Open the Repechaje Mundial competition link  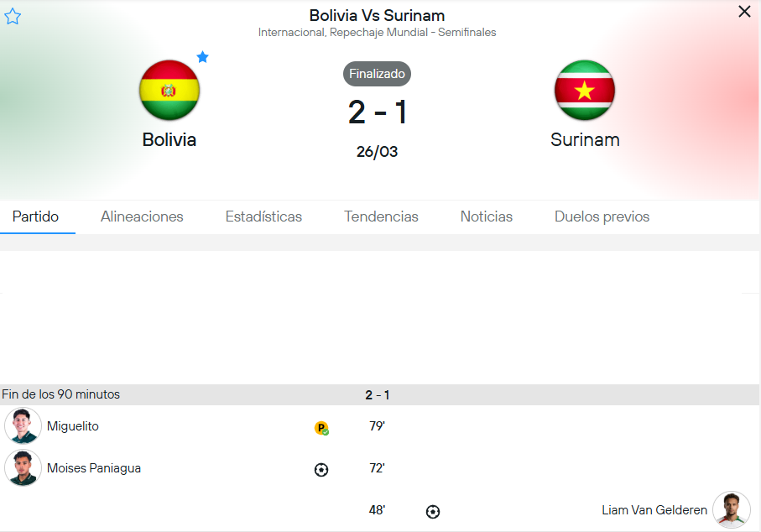pyautogui.click(x=377, y=33)
